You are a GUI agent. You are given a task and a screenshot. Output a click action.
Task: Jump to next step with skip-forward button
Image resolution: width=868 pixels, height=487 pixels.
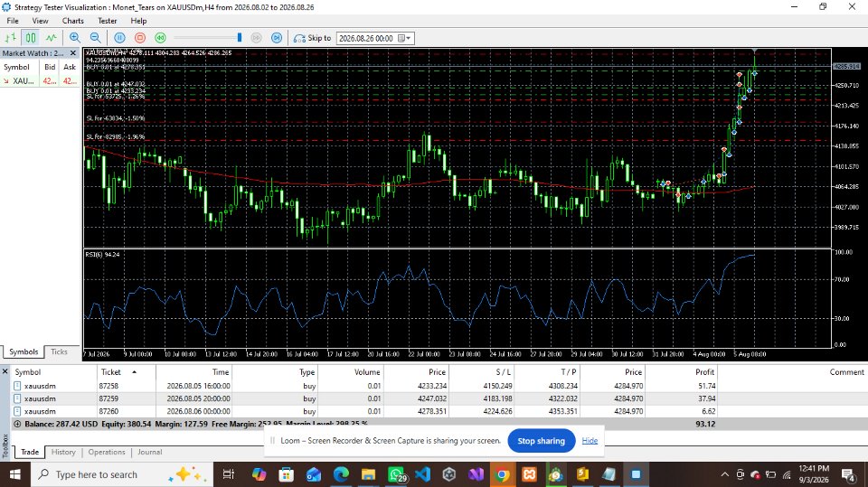(x=277, y=38)
